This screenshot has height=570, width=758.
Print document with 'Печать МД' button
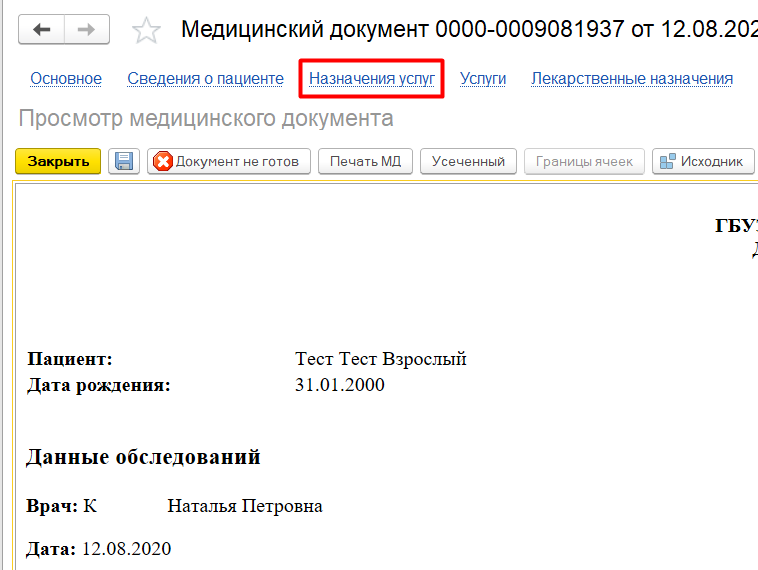click(365, 161)
